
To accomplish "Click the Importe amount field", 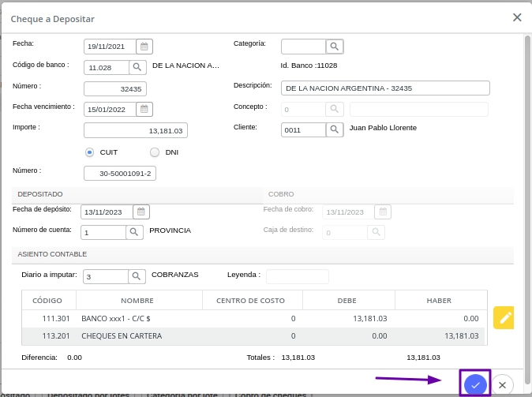I will click(136, 130).
